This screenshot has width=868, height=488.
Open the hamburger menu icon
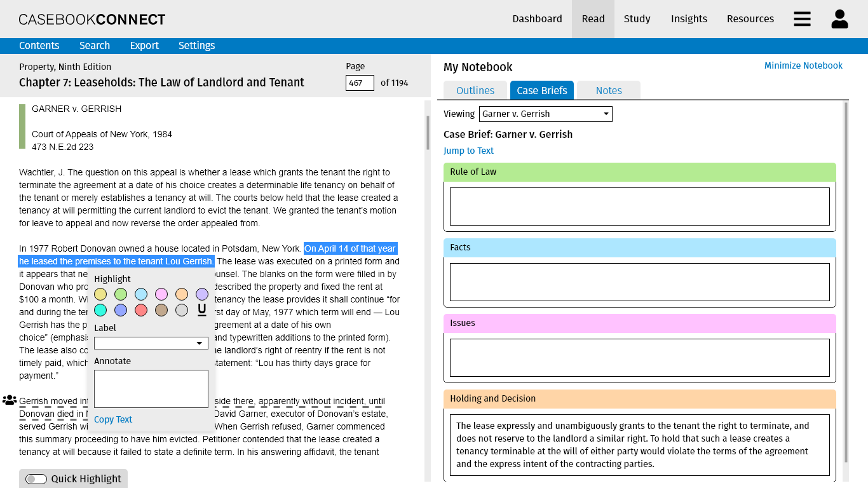pos(802,19)
